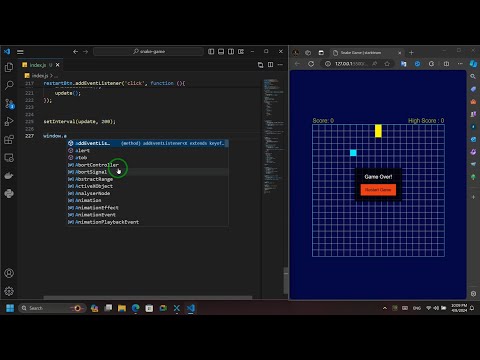Open the Windows Start menu
Image resolution: width=480 pixels, height=360 pixels.
pos(10,308)
